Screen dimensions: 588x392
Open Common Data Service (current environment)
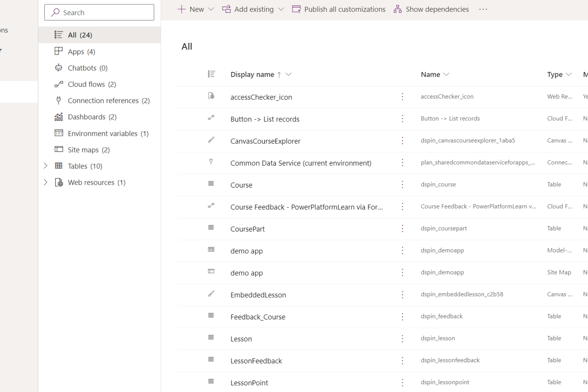point(301,163)
